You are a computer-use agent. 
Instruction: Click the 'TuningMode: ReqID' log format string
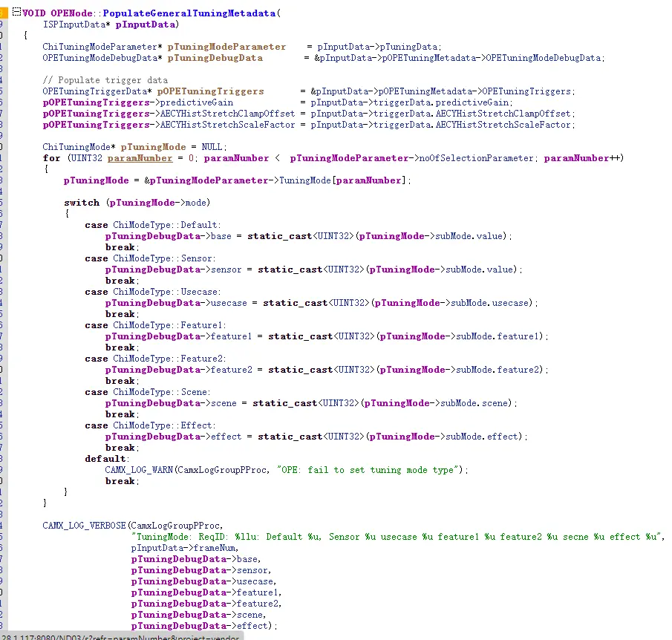coord(397,537)
